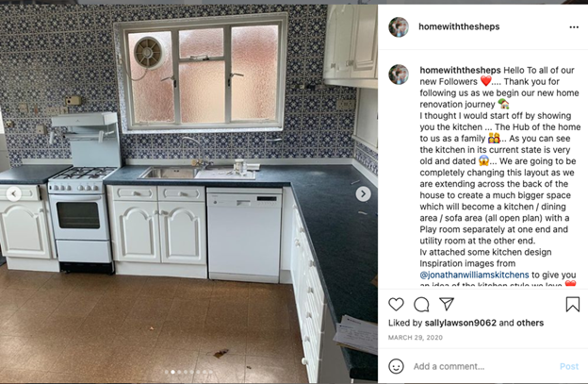Image resolution: width=588 pixels, height=384 pixels.
Task: Like the post with heart icon
Action: click(x=396, y=304)
